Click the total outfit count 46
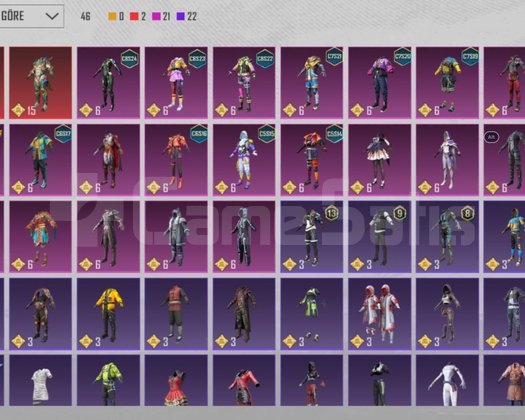Viewport: 525px width, 420px height. coord(85,16)
